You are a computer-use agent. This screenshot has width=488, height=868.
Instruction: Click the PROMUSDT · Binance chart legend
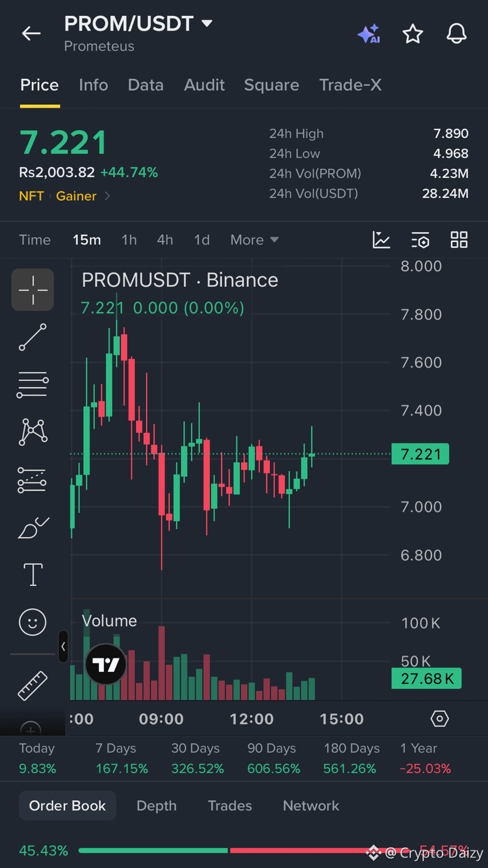(x=180, y=280)
